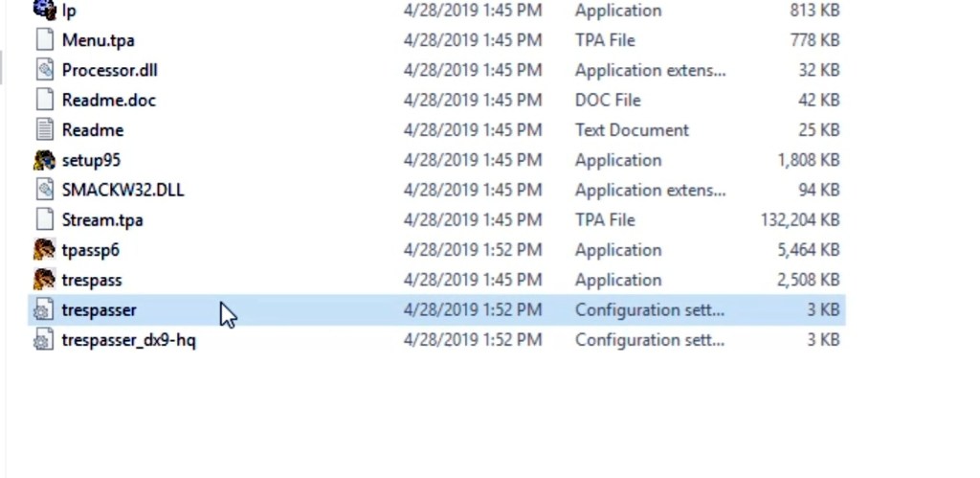Select the Readme text document icon
This screenshot has height=478, width=980.
pyautogui.click(x=44, y=129)
